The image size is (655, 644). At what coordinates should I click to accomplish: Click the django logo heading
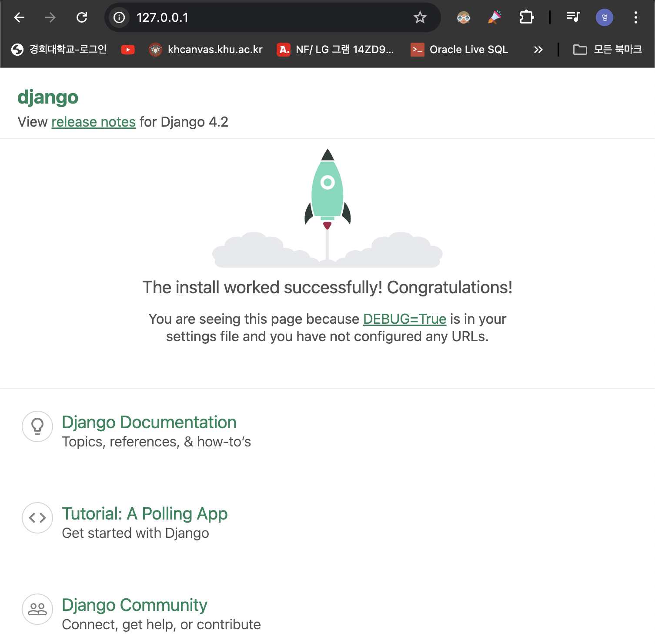pyautogui.click(x=48, y=97)
